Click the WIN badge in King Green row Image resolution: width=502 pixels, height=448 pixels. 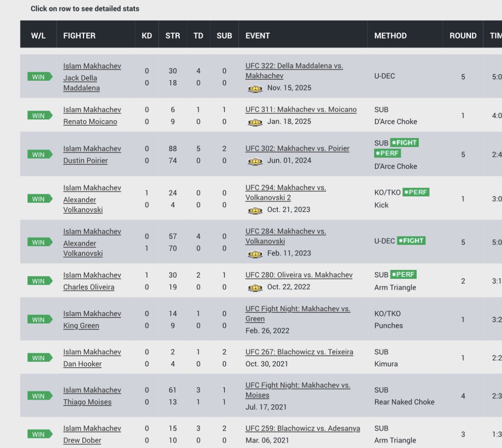40,320
